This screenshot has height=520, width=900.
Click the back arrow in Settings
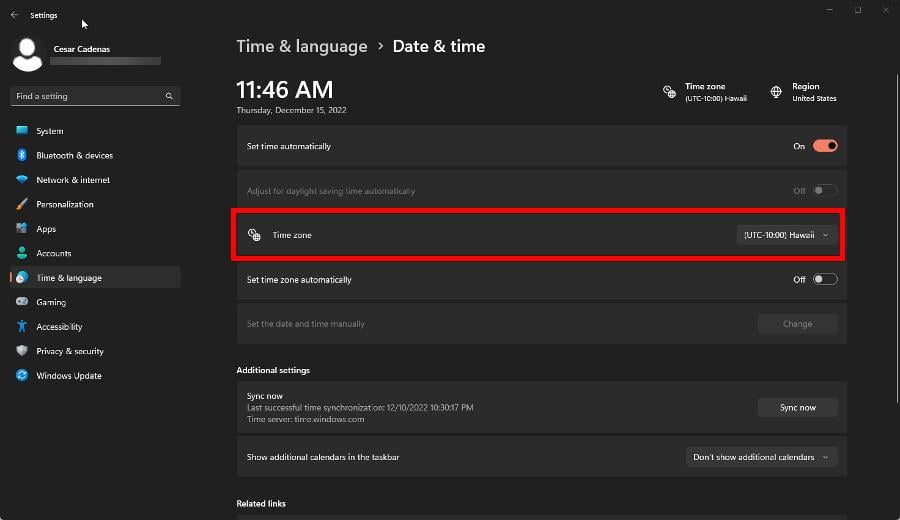tap(14, 15)
